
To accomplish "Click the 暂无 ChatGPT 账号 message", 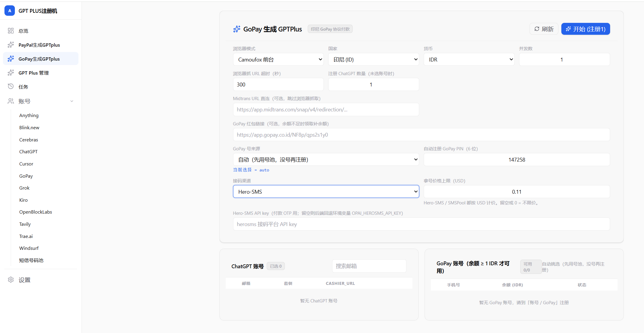I will coord(319,301).
